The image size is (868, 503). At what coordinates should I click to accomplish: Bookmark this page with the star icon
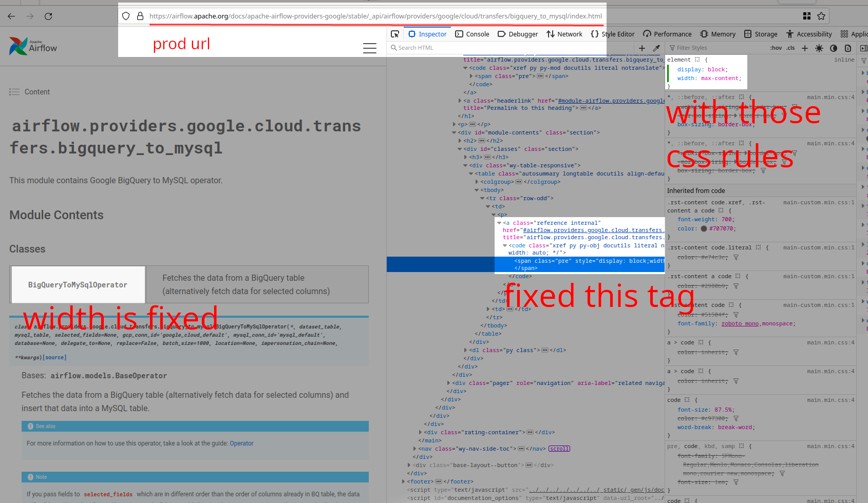click(821, 16)
